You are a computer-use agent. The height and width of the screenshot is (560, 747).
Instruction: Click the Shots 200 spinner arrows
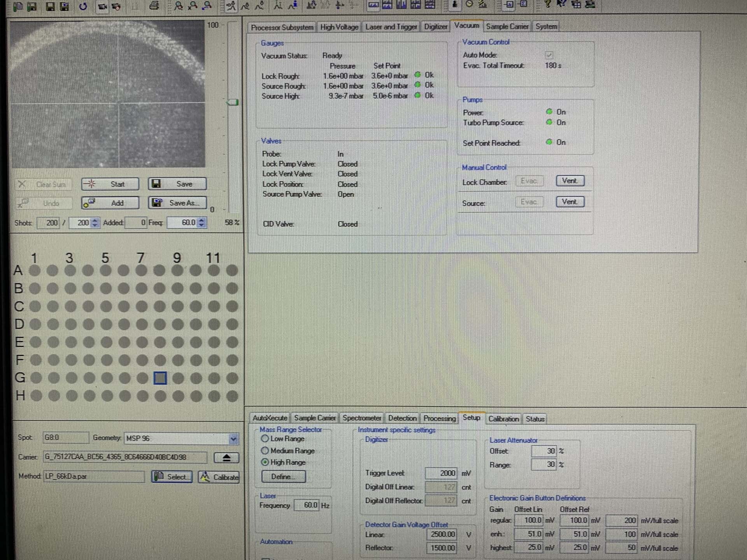pyautogui.click(x=95, y=223)
